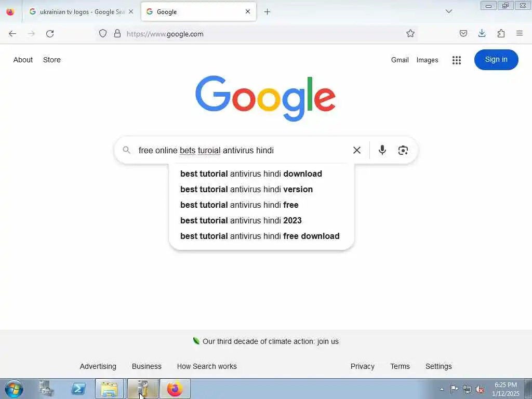Viewport: 532px width, 399px height.
Task: Clear the search box text with X
Action: tap(356, 150)
